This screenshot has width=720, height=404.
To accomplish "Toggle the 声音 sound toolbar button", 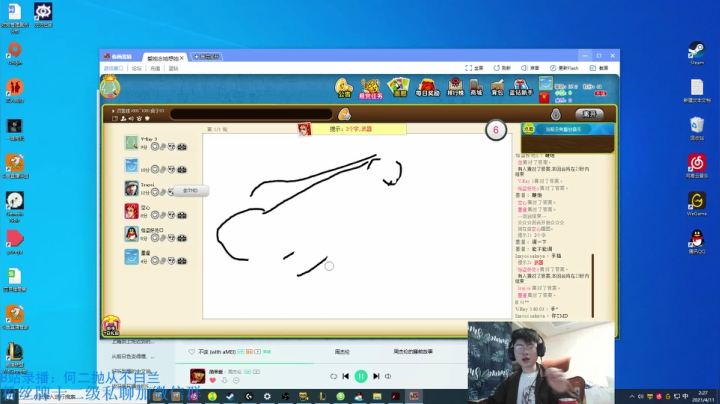I will tap(530, 68).
